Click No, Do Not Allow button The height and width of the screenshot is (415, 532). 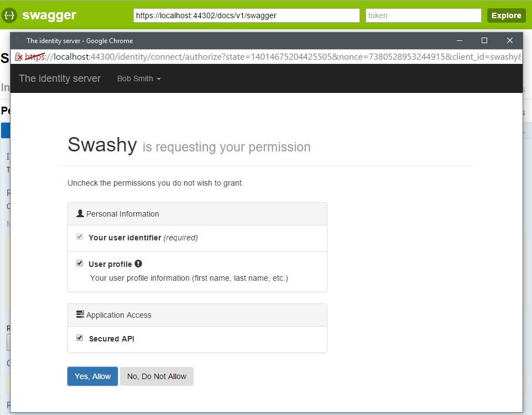coord(157,376)
